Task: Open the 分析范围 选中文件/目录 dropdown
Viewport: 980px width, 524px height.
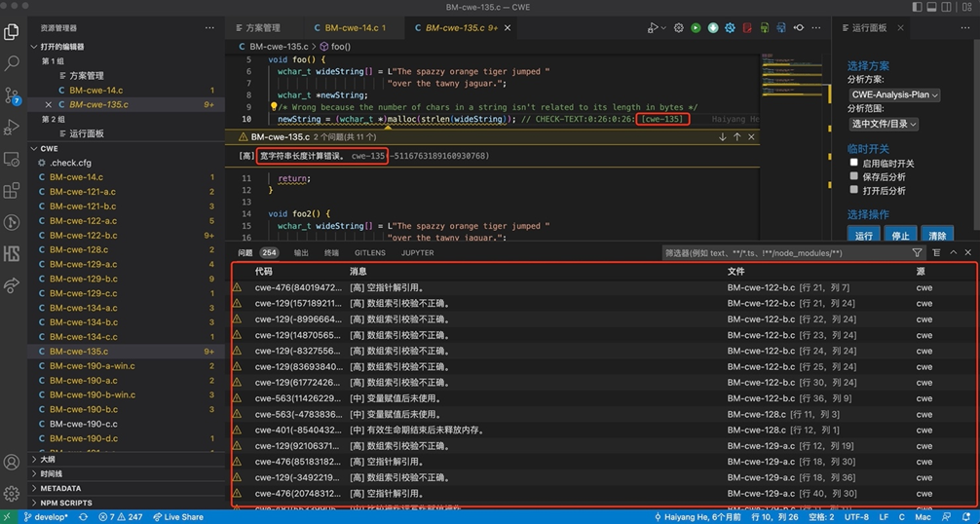Action: [884, 124]
